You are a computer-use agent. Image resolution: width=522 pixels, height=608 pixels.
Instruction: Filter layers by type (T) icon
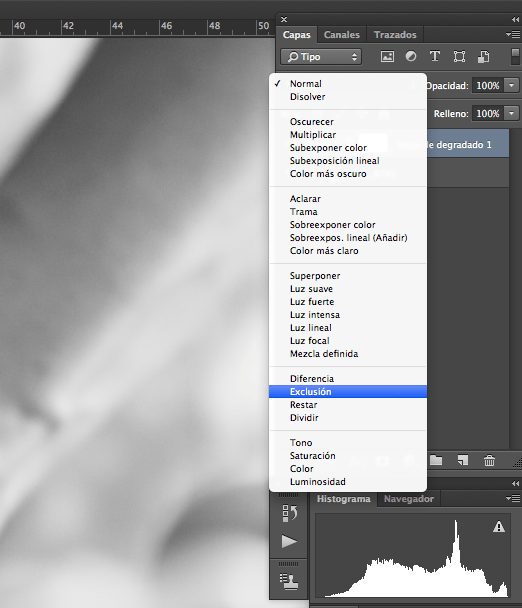point(435,57)
